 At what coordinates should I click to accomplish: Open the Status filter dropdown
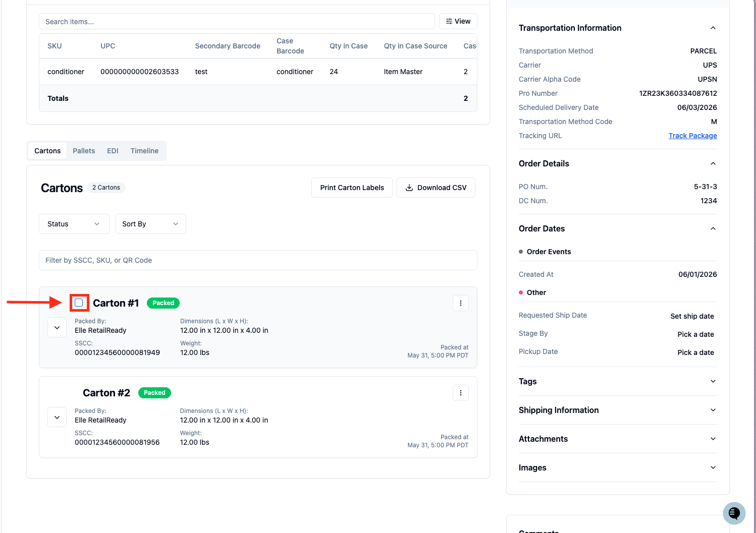coord(74,224)
